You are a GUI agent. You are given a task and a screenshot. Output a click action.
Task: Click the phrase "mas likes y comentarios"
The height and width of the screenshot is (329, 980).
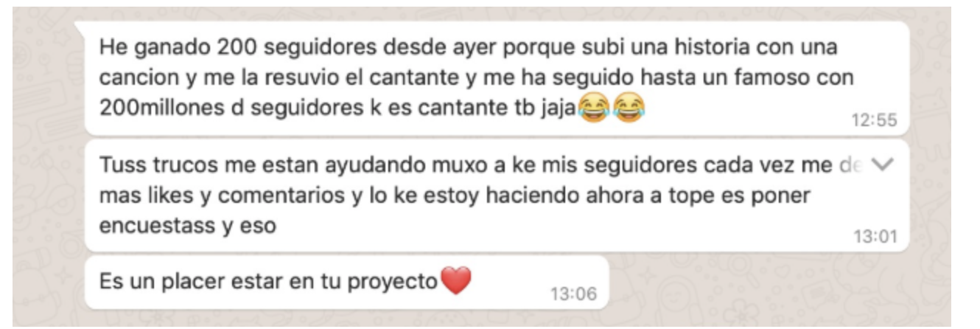(x=223, y=195)
